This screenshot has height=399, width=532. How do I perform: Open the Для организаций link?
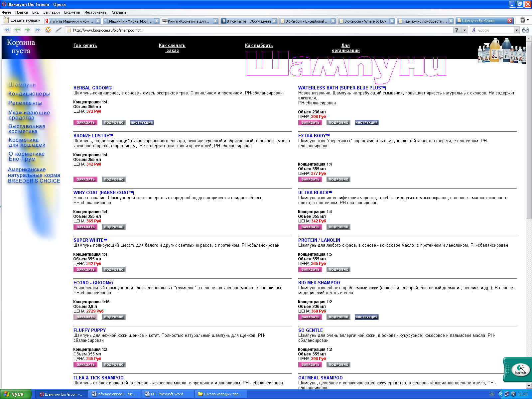(345, 48)
